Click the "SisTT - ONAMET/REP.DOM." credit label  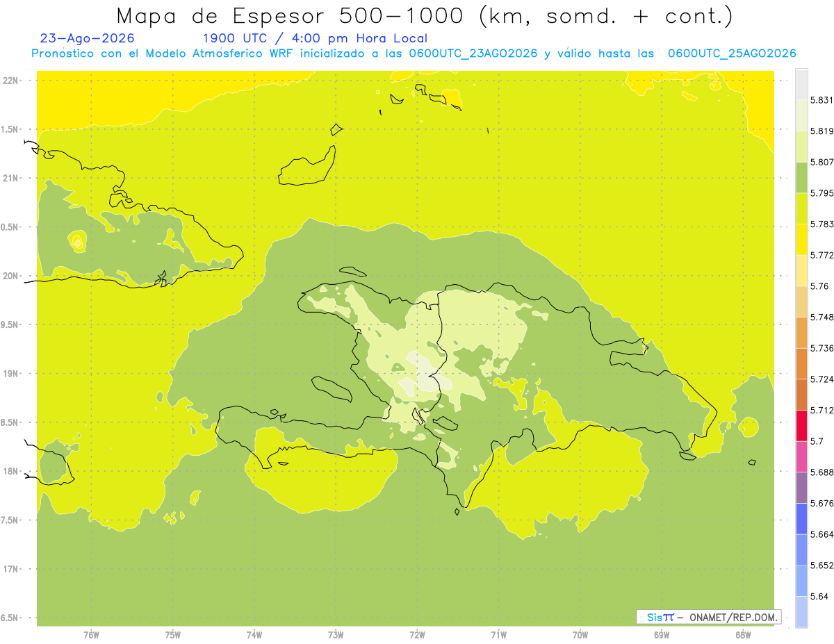coord(708,617)
